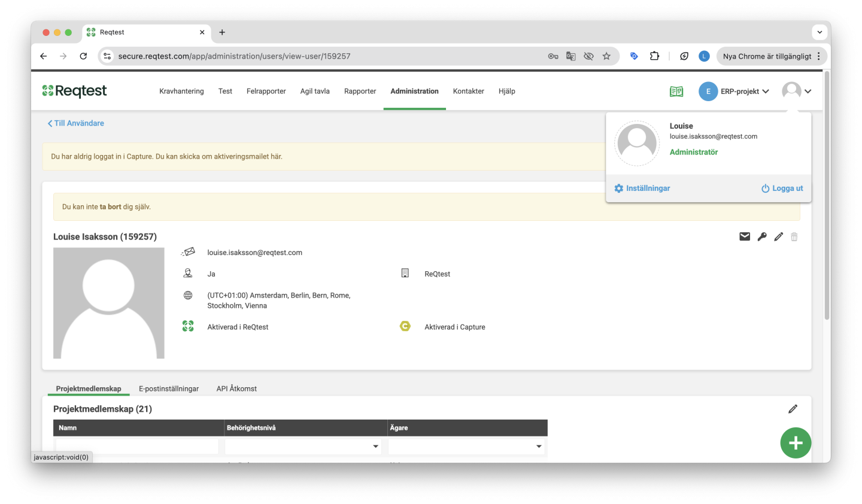Click the company building icon
Viewport: 862px width, 504px height.
(x=405, y=273)
